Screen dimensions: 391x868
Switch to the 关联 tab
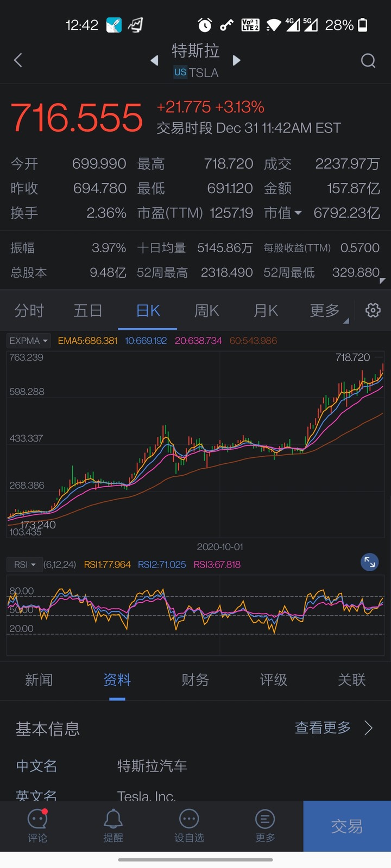pos(352,680)
